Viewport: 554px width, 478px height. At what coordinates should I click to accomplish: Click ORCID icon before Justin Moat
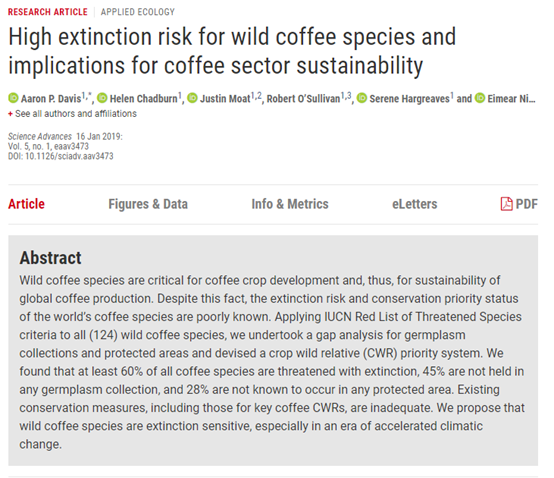click(x=192, y=98)
